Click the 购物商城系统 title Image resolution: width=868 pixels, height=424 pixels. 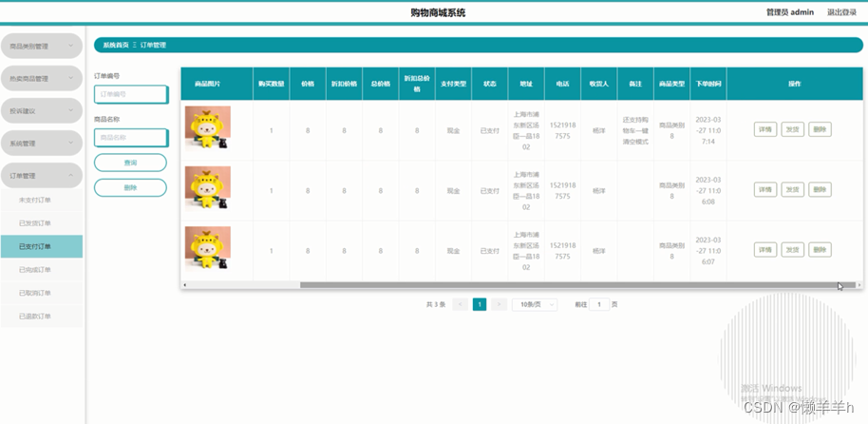coord(438,12)
